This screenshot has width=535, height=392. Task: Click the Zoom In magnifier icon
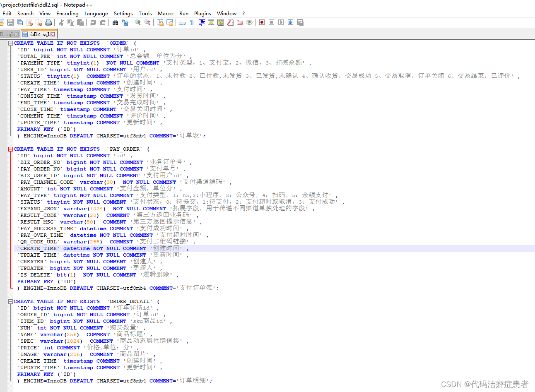[138, 22]
